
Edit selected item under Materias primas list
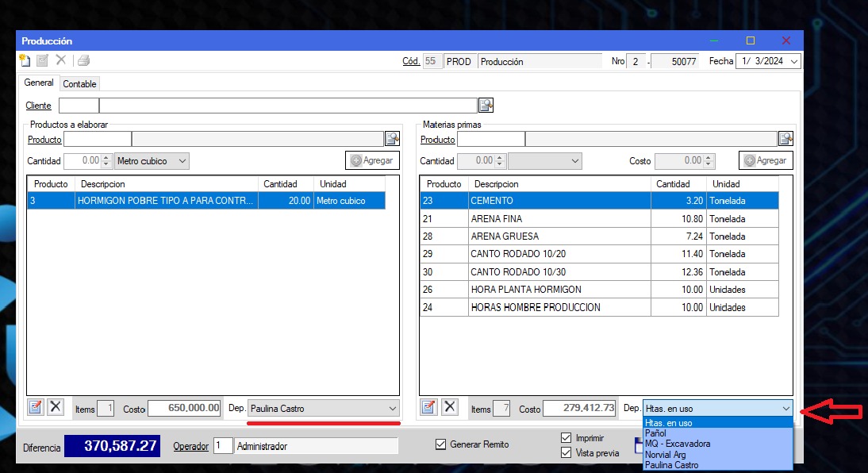coord(428,408)
